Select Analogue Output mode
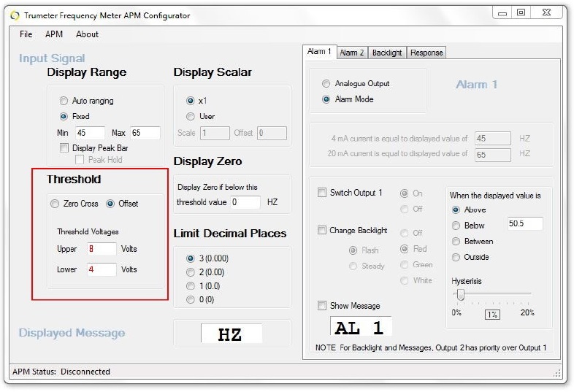This screenshot has width=574, height=392. click(326, 83)
